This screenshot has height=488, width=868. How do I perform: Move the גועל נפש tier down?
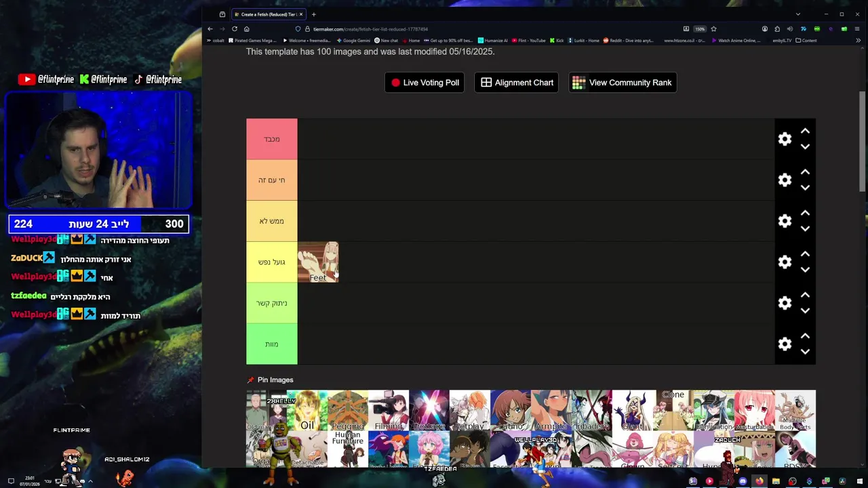click(805, 270)
